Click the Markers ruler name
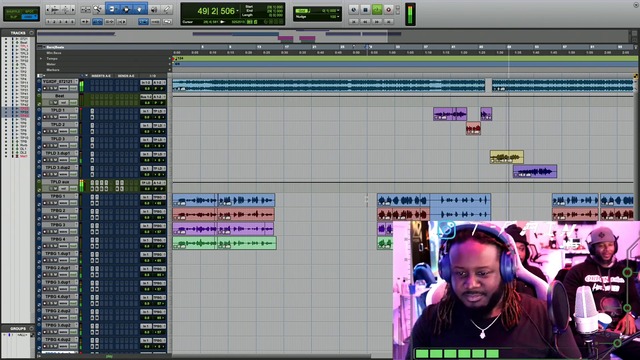This screenshot has height=360, width=640. point(53,70)
